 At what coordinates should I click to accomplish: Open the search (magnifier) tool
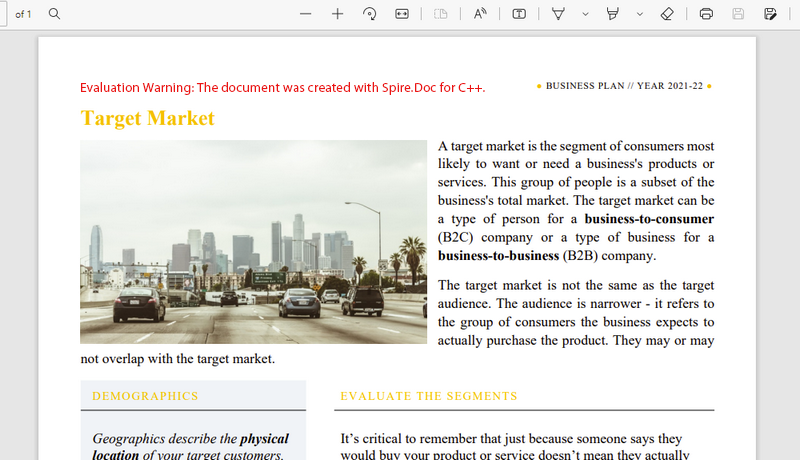tap(54, 14)
